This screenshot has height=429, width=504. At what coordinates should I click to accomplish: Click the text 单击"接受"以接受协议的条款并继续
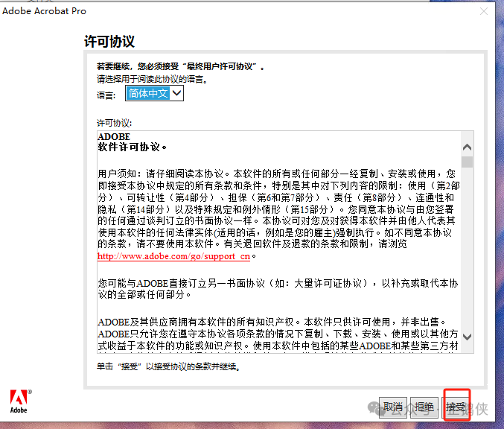(x=169, y=366)
